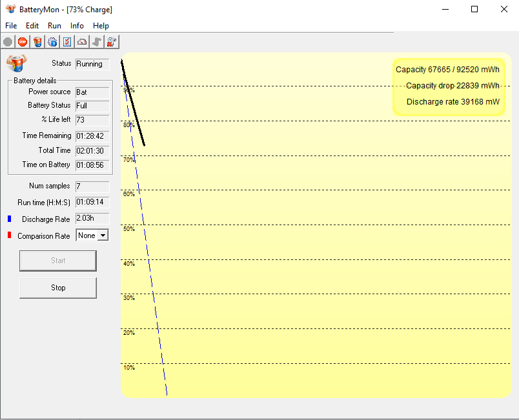
Task: Open the Info menu
Action: point(77,26)
